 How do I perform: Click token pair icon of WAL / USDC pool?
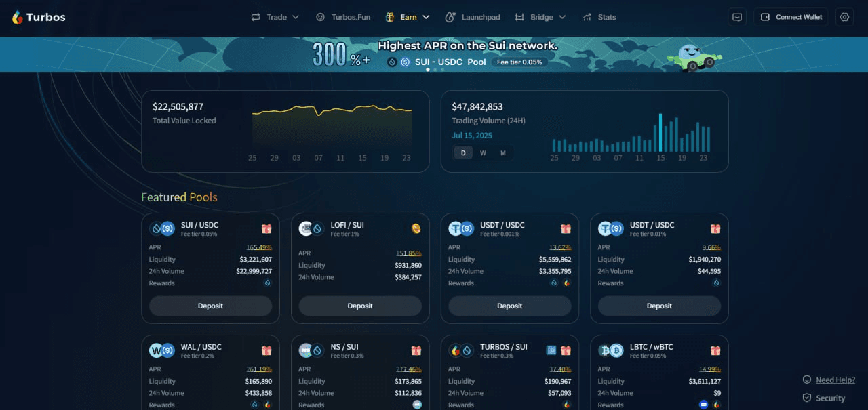pos(162,350)
